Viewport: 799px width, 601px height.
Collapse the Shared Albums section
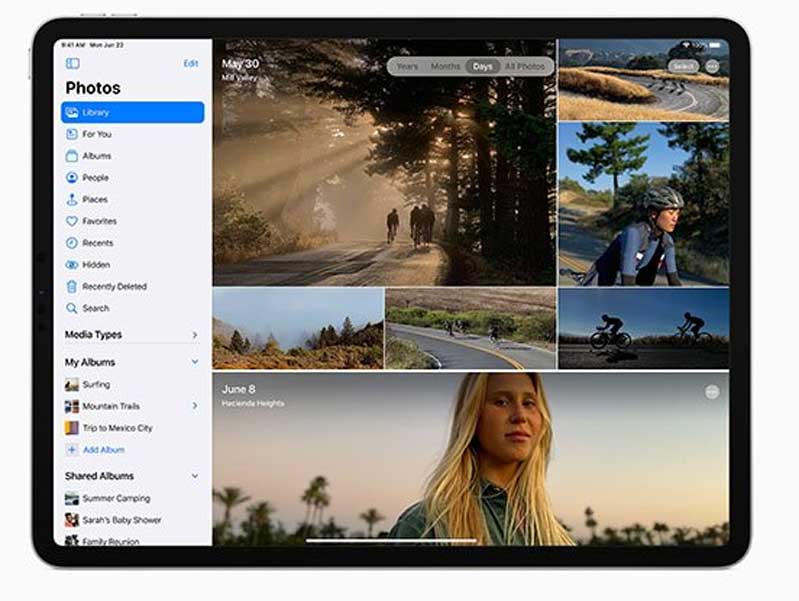(x=195, y=476)
